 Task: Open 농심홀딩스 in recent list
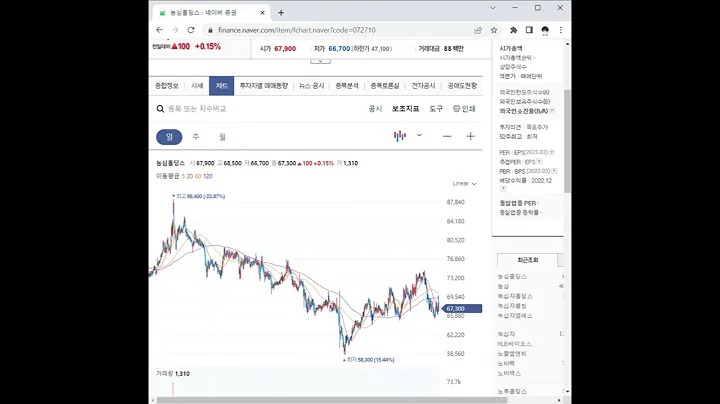click(512, 277)
